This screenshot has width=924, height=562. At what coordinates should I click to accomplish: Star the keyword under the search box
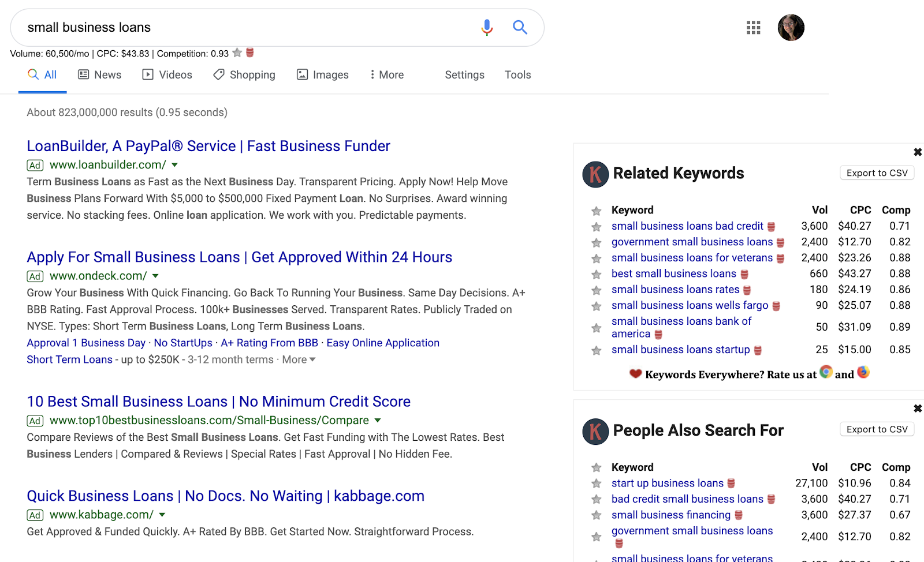(237, 53)
